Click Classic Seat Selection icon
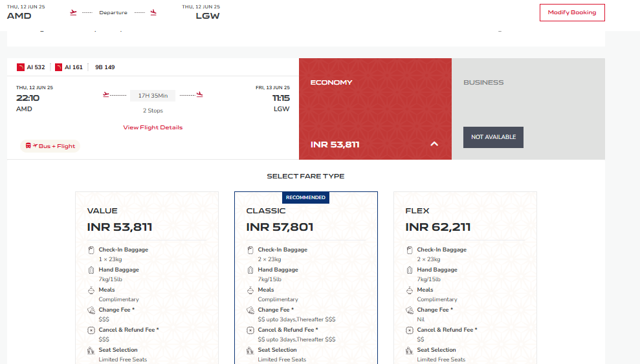Viewport: 640px width, 364px height. 250,350
